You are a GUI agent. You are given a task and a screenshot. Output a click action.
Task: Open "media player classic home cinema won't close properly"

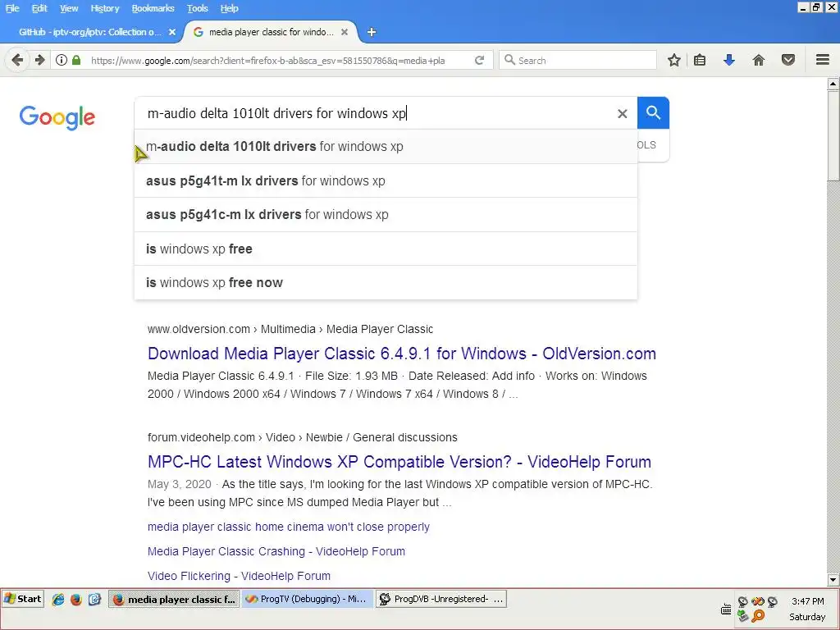pyautogui.click(x=289, y=527)
